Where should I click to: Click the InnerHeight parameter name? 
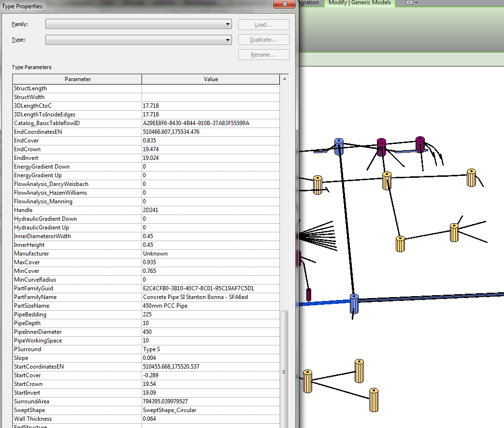click(29, 244)
